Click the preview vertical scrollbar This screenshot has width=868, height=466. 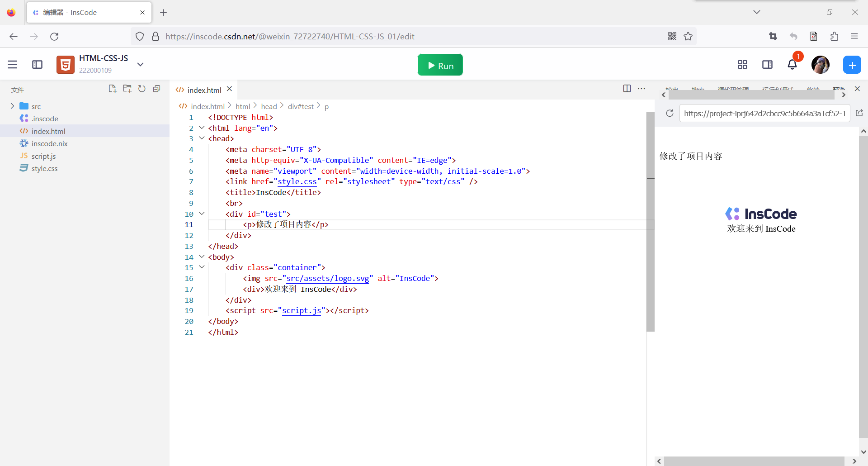(863, 287)
